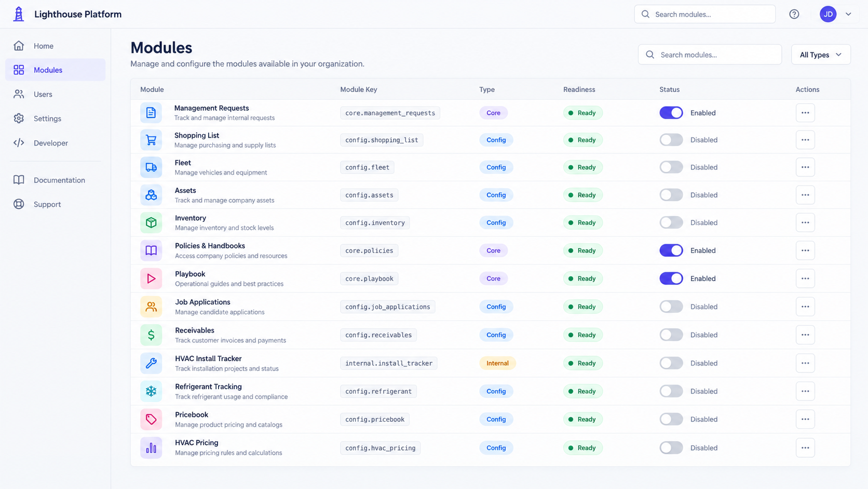Expand the account menu chevron
This screenshot has width=868, height=489.
click(848, 14)
